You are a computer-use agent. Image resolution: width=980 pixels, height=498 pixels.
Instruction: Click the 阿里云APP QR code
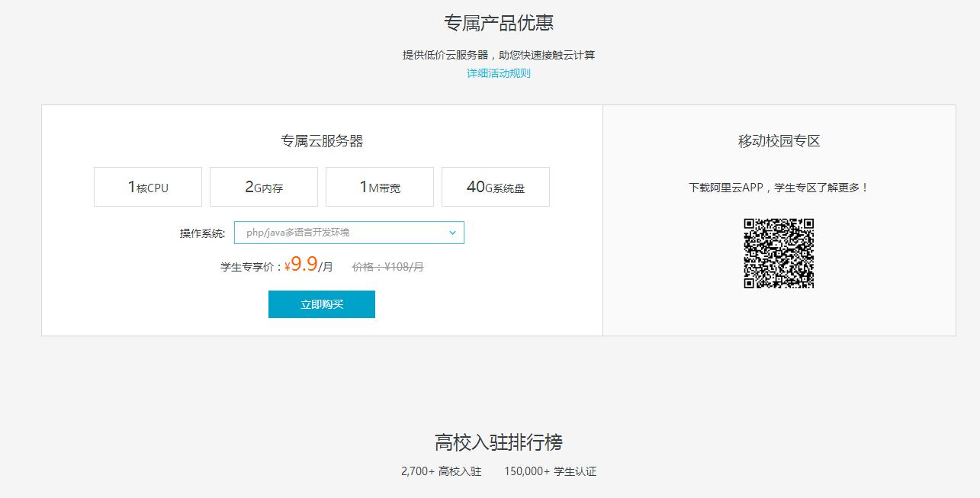tap(779, 253)
